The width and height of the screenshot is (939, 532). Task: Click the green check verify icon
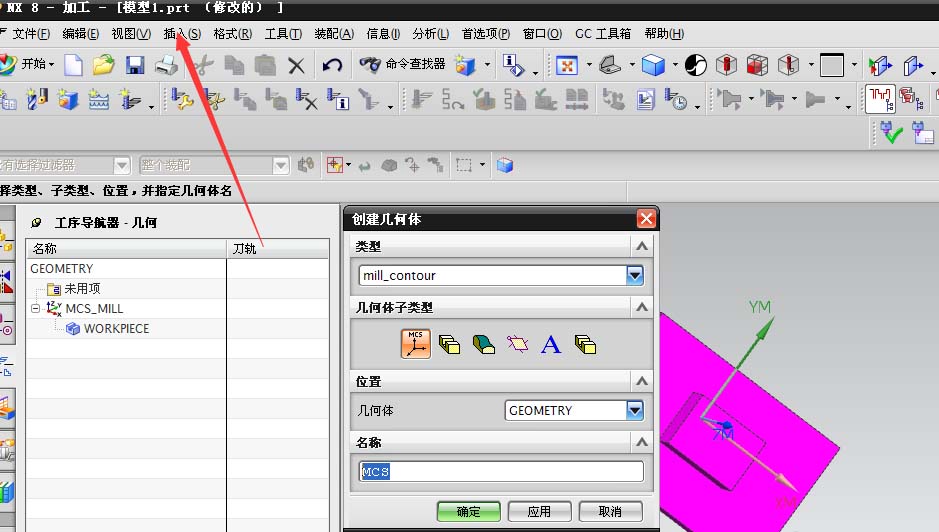891,132
